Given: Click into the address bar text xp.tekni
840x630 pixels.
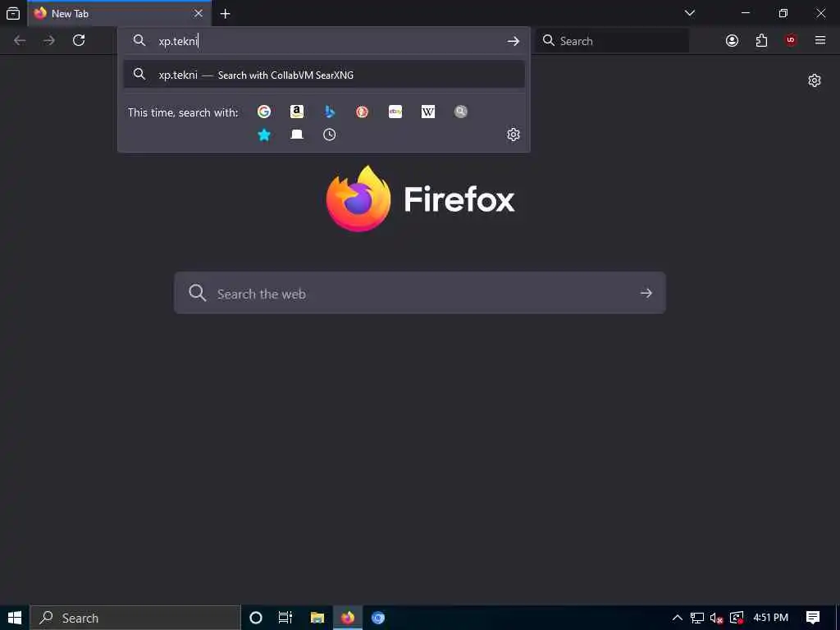Looking at the screenshot, I should pos(178,41).
